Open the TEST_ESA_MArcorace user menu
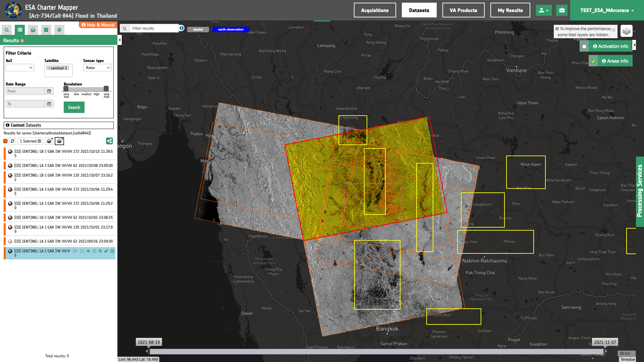This screenshot has height=362, width=644. point(607,10)
